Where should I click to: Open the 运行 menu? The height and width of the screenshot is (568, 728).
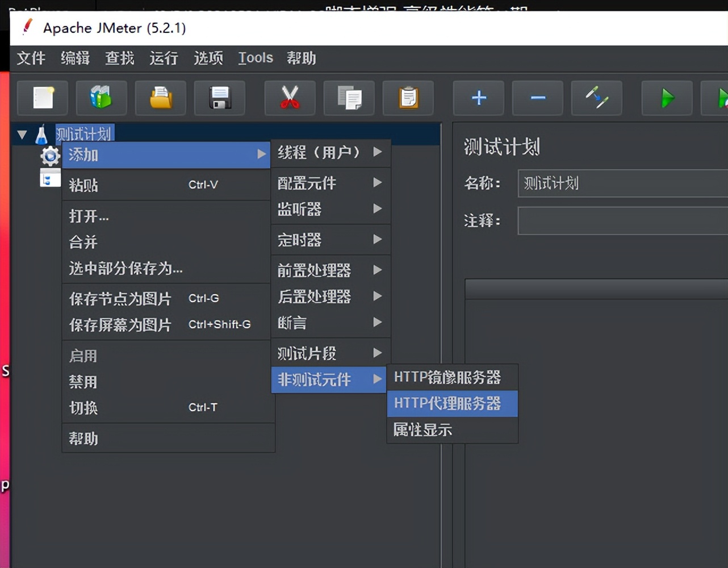tap(164, 58)
